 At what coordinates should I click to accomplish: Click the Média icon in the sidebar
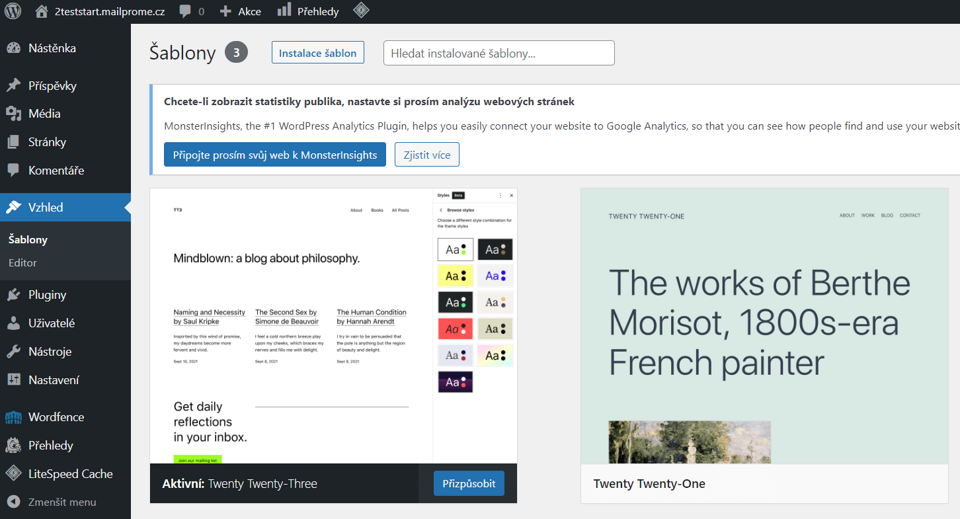tap(13, 113)
